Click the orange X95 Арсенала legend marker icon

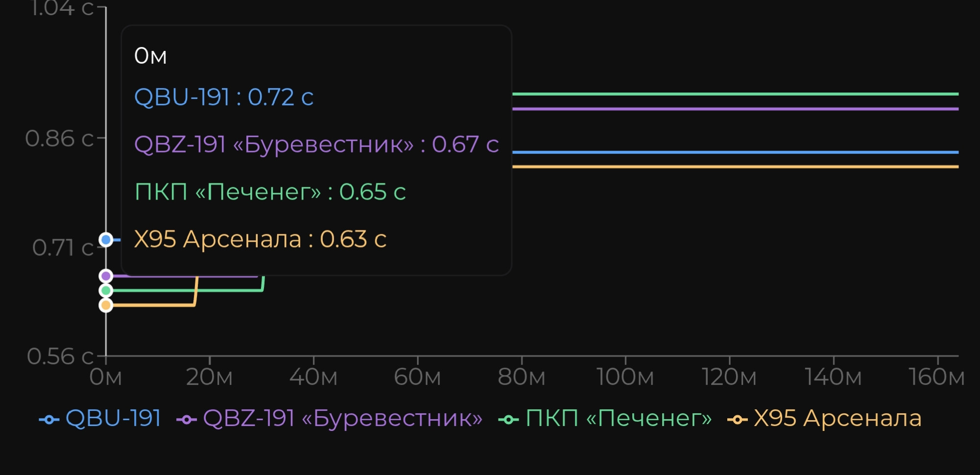tap(737, 420)
